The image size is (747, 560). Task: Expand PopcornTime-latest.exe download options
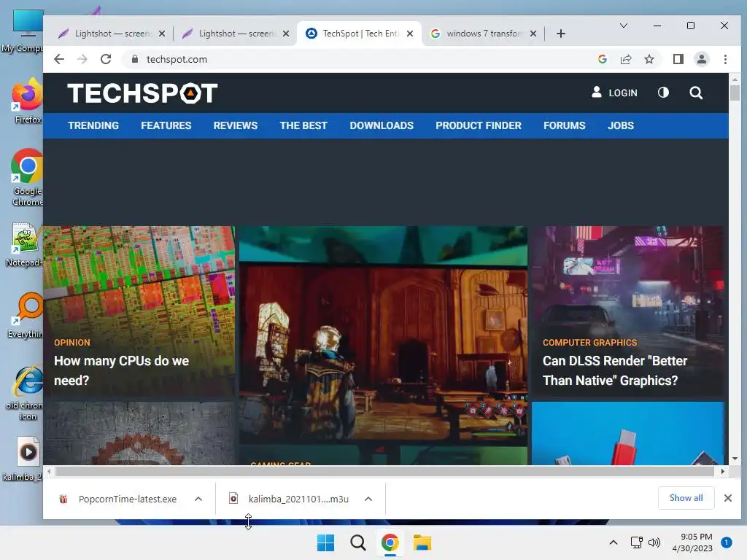[x=198, y=499]
